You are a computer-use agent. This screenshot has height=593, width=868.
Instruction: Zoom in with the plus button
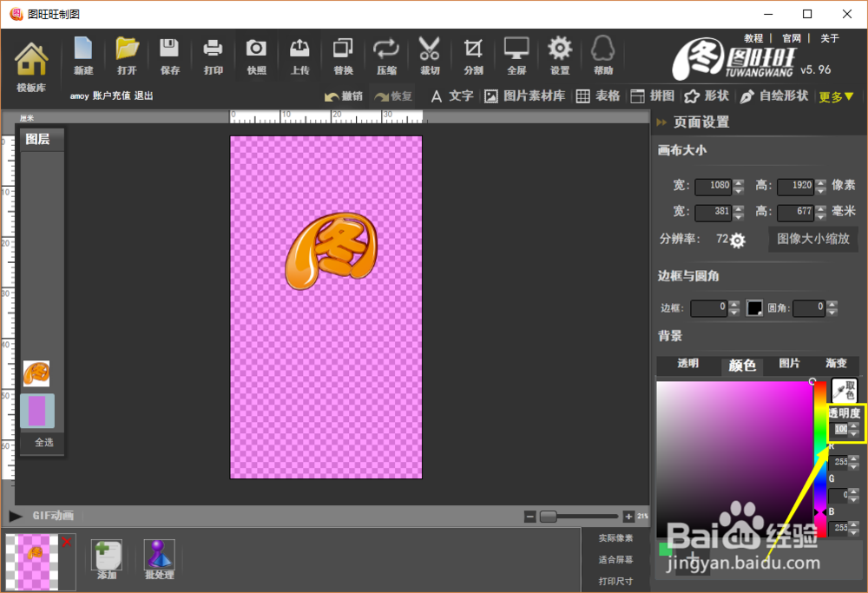[x=628, y=517]
